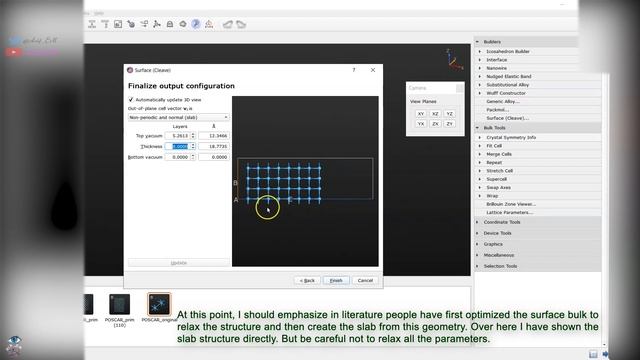The height and width of the screenshot is (360, 640).
Task: Click the Update button
Action: 178,262
